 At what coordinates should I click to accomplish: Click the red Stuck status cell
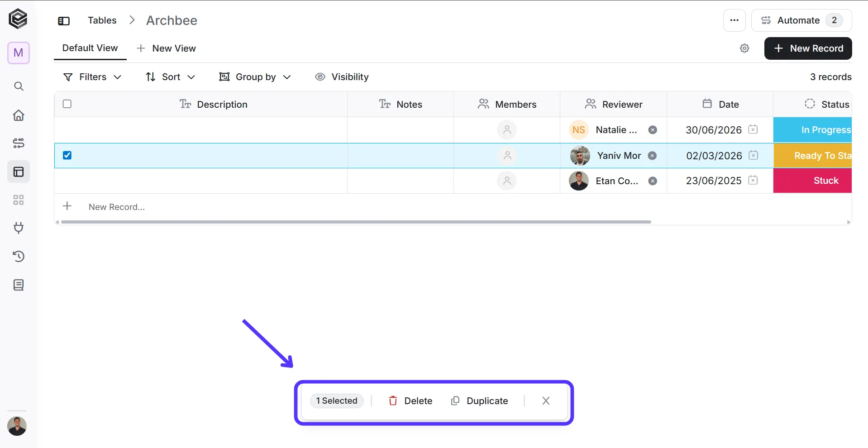click(812, 181)
